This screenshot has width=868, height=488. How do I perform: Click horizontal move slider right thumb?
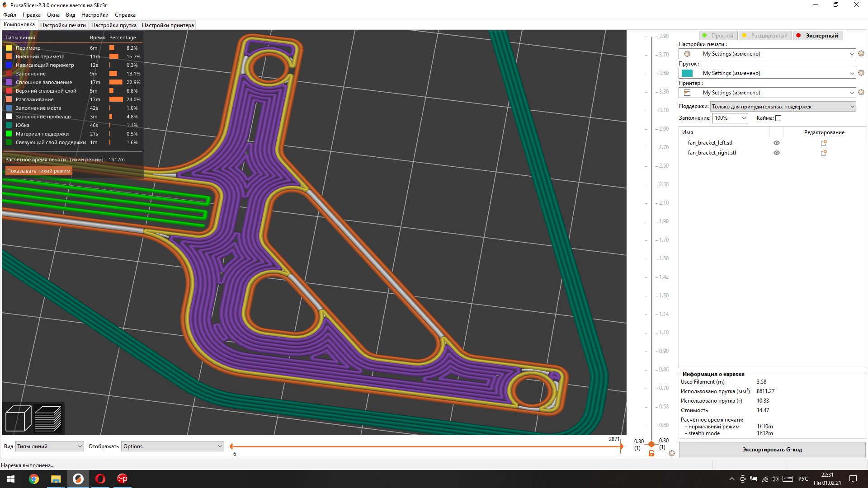622,446
